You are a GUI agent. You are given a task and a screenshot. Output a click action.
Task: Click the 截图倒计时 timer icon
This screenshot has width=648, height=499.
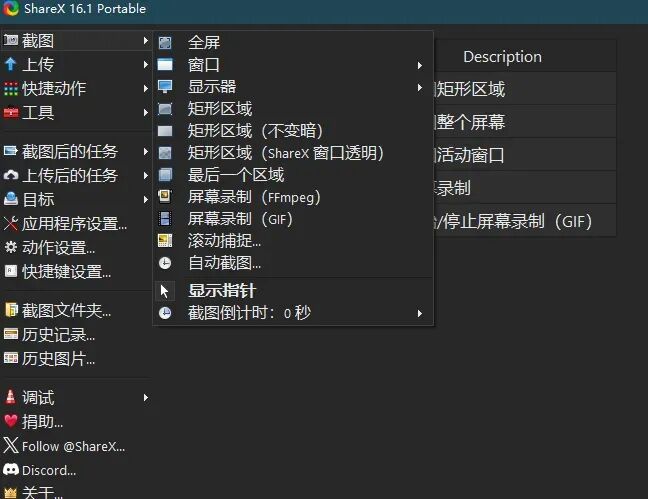[165, 313]
